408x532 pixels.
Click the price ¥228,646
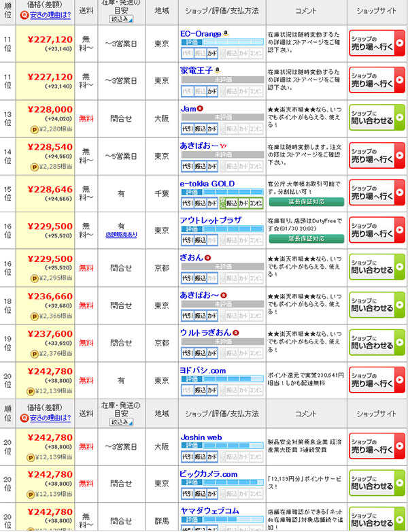(50, 189)
